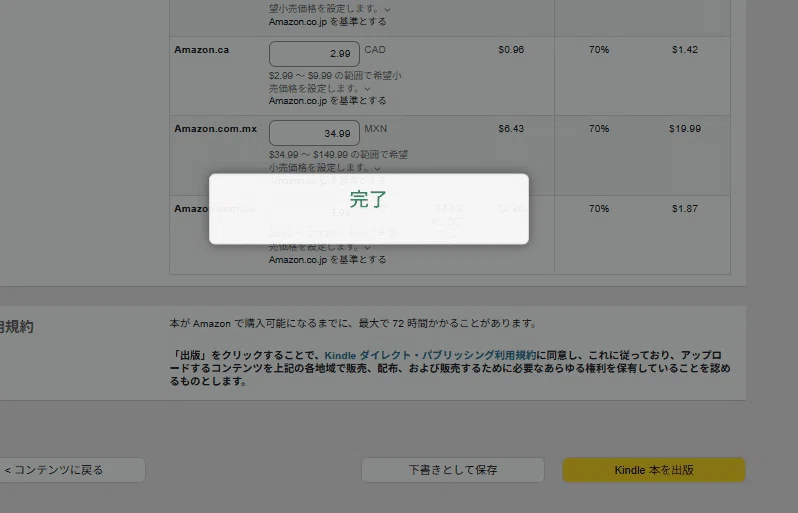Click 'Amazon.co.jp を基準とする' under Amazon.ca

328,101
